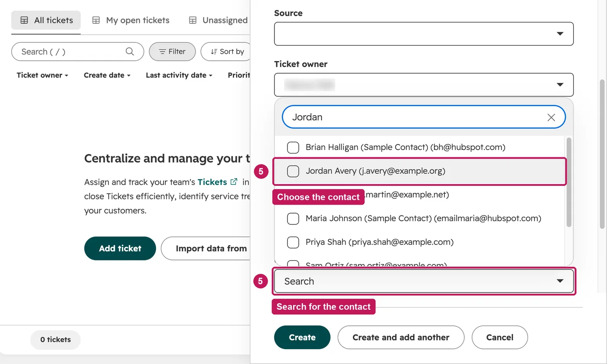This screenshot has height=364, width=607.
Task: Click the contact list scrollbar
Action: [569, 182]
